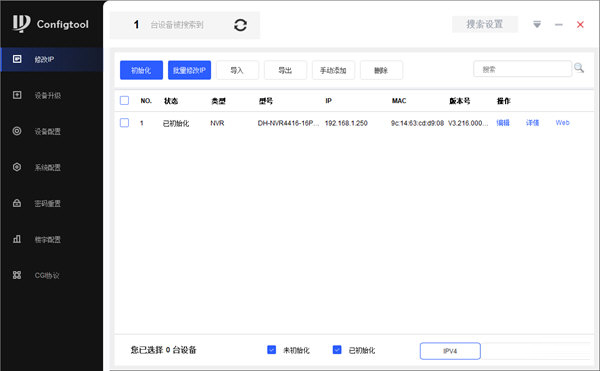Click the 状态 column header
The image size is (600, 371).
point(171,101)
